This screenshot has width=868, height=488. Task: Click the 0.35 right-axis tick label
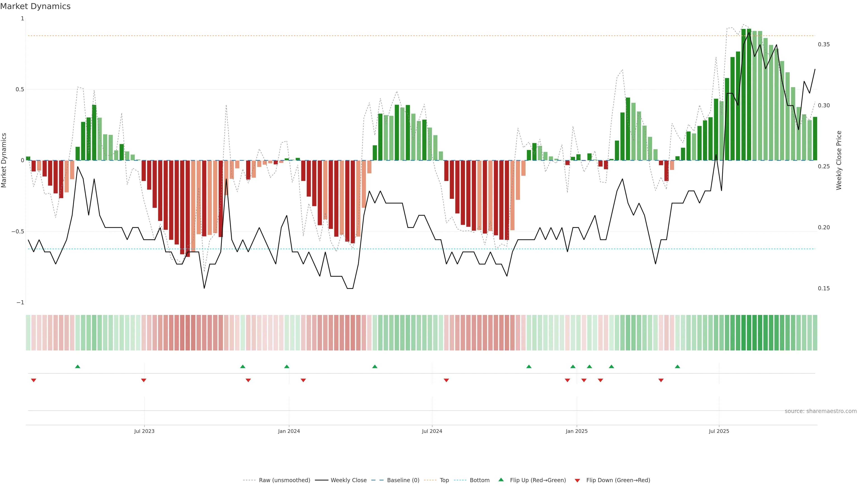tap(823, 45)
